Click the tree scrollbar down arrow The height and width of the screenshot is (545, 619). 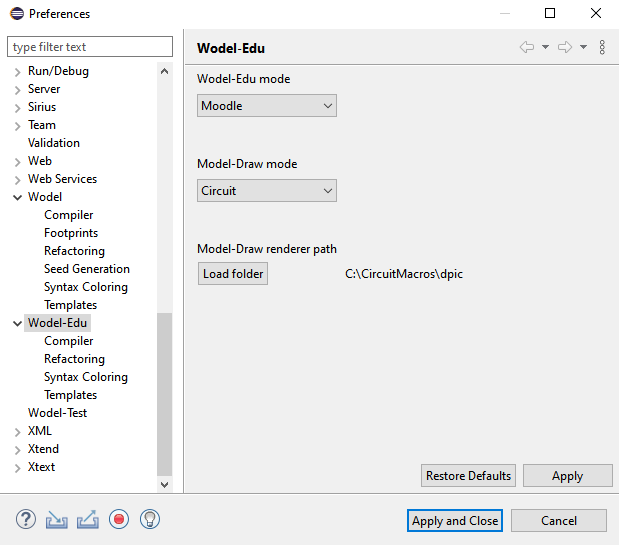click(165, 484)
